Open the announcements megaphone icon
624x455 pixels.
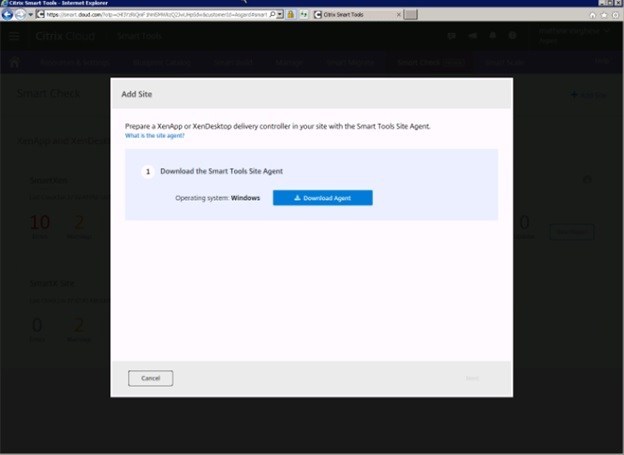coord(472,36)
